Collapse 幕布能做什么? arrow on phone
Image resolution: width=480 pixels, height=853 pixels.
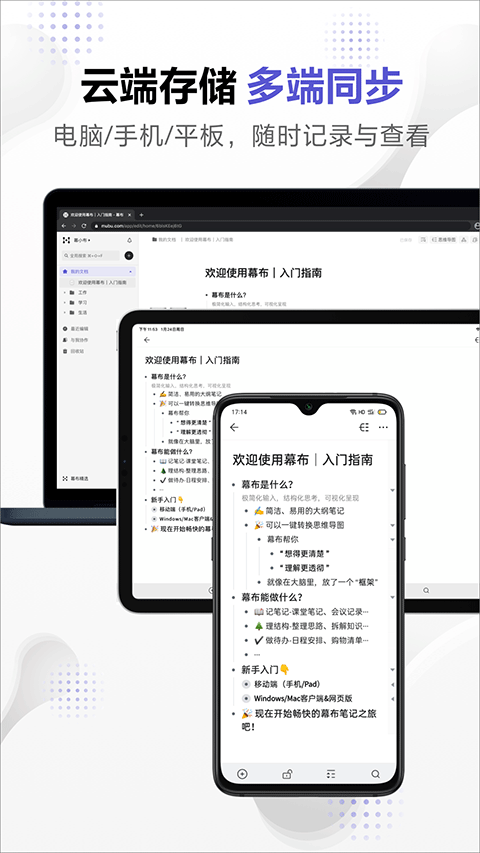pos(392,598)
